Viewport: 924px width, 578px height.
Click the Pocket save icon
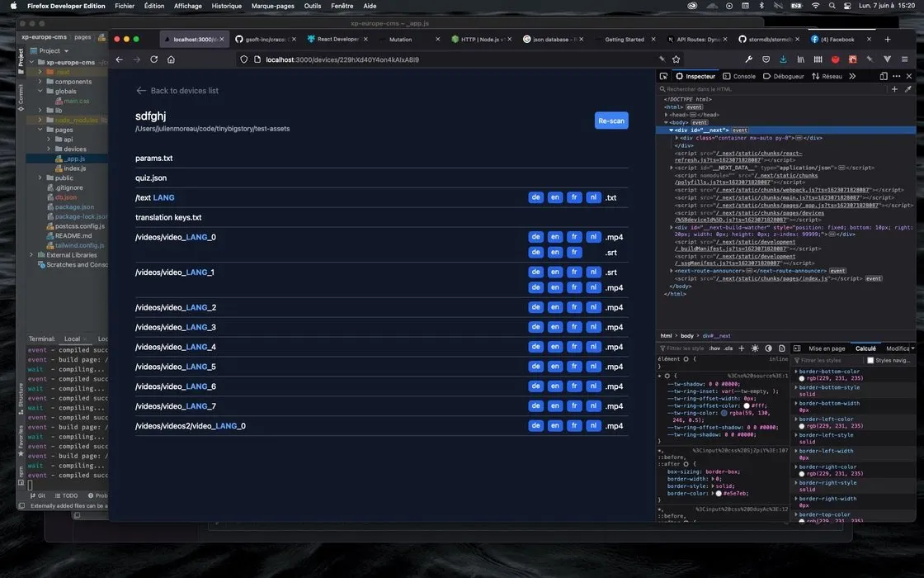766,59
